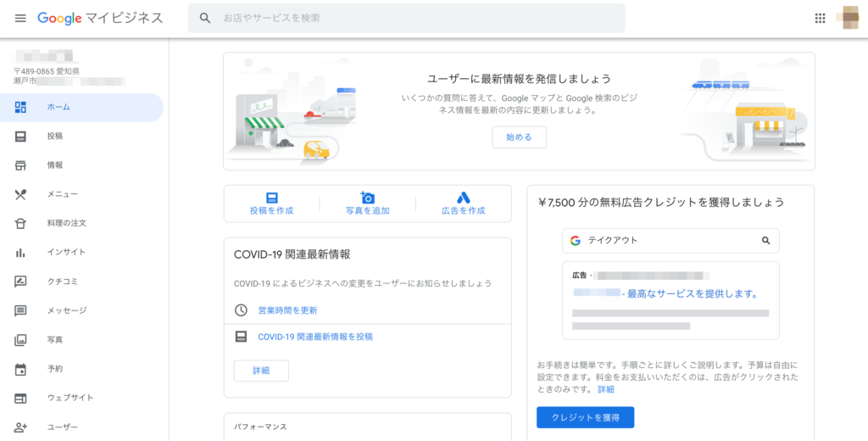The image size is (868, 441).
Task: Click the インサイト bar chart icon
Action: 20,253
